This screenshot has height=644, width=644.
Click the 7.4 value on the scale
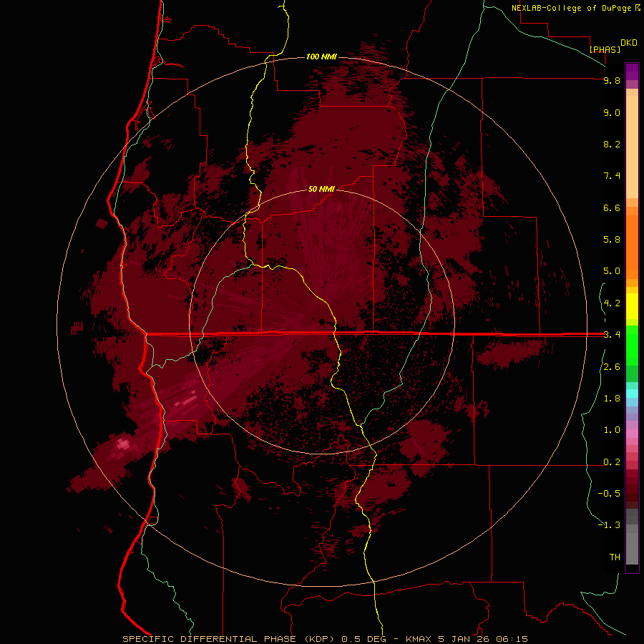(x=612, y=176)
